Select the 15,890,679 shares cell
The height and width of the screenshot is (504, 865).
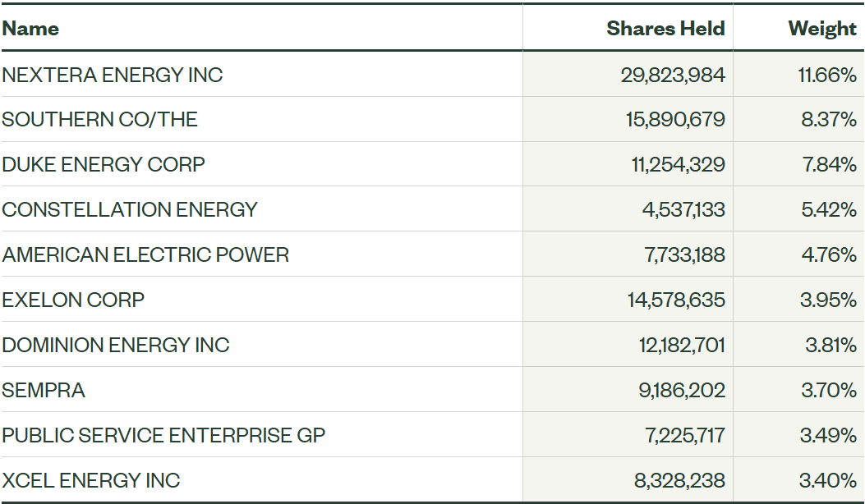pos(675,120)
